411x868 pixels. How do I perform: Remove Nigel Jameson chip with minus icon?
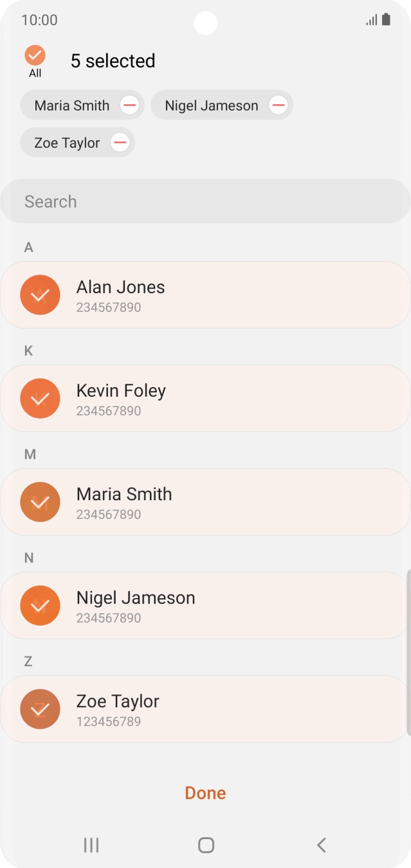click(x=278, y=105)
